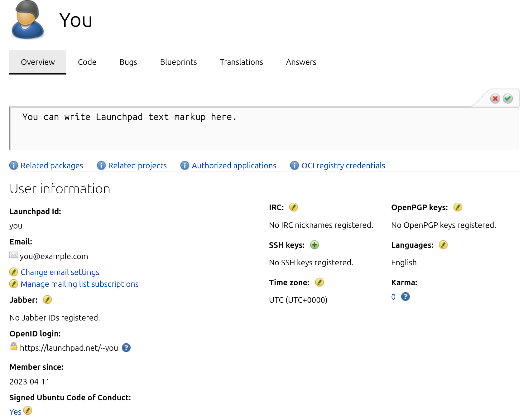Open the Answers tab
The image size is (528, 420).
coord(301,62)
